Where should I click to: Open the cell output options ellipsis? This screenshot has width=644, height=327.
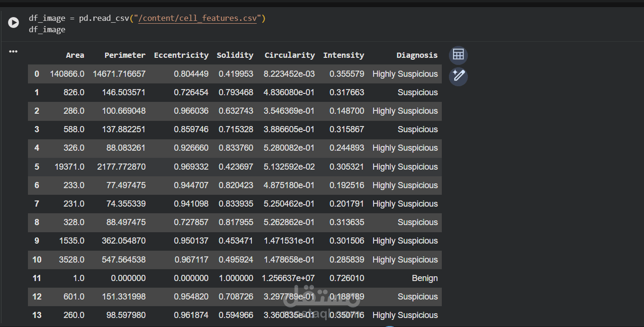click(13, 52)
